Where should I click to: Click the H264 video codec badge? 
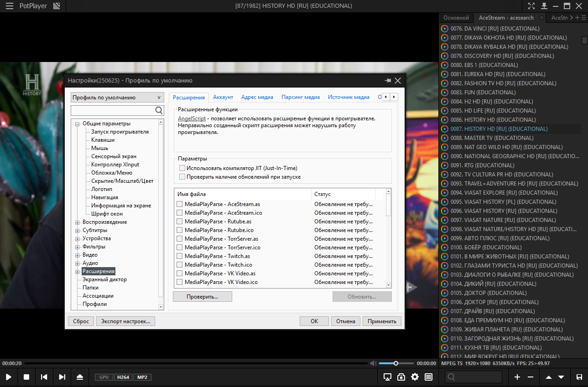point(123,377)
